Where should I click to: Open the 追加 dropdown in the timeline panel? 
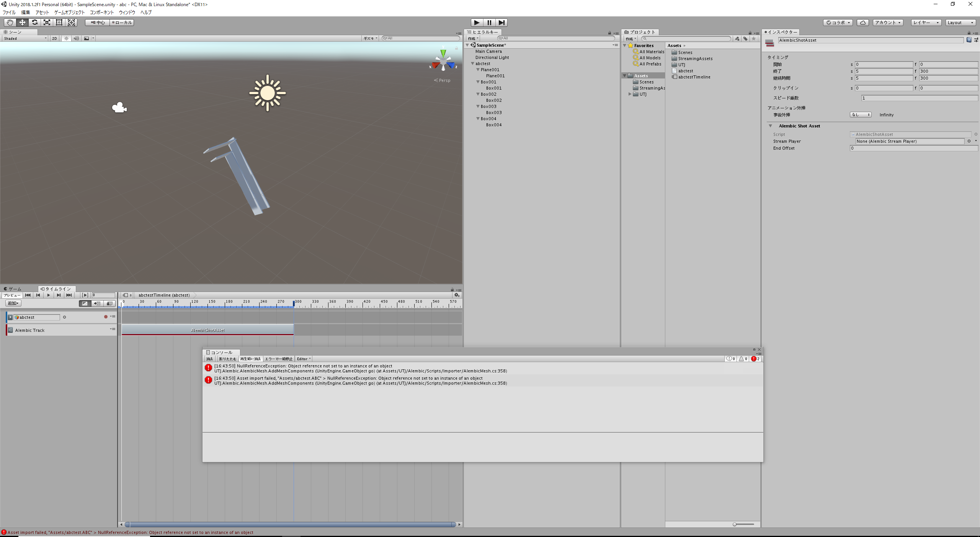point(12,303)
